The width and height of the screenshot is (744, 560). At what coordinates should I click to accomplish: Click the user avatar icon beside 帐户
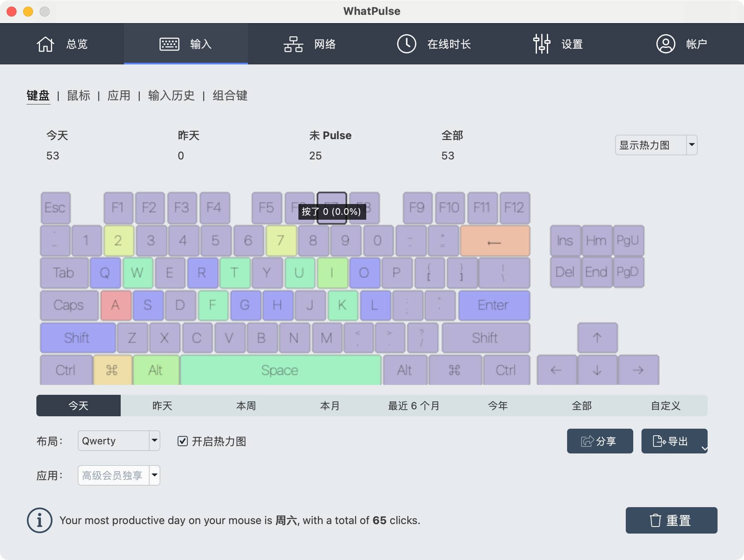pyautogui.click(x=666, y=44)
